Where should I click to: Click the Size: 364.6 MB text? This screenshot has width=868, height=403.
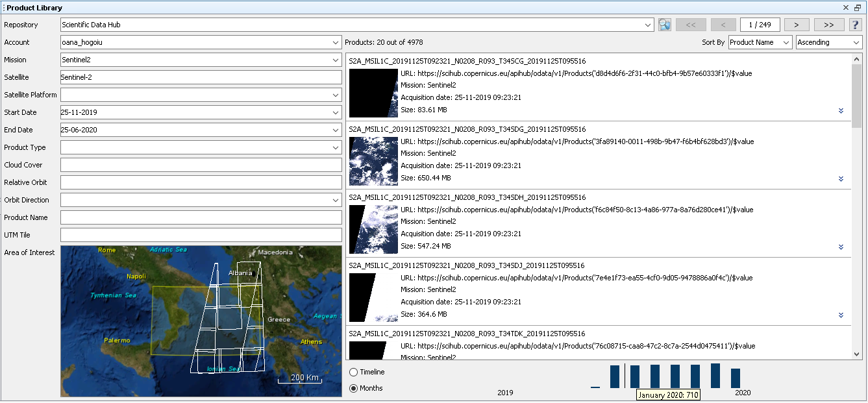(423, 314)
